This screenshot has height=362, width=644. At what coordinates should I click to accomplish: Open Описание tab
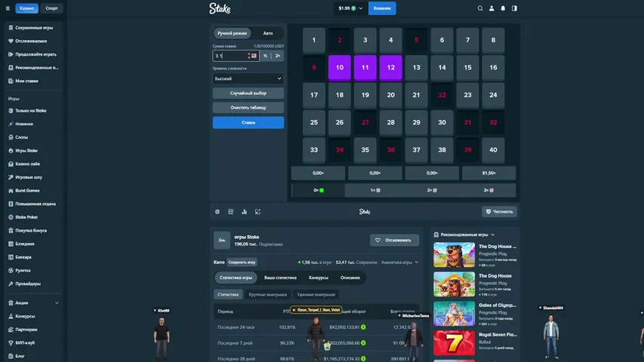350,278
